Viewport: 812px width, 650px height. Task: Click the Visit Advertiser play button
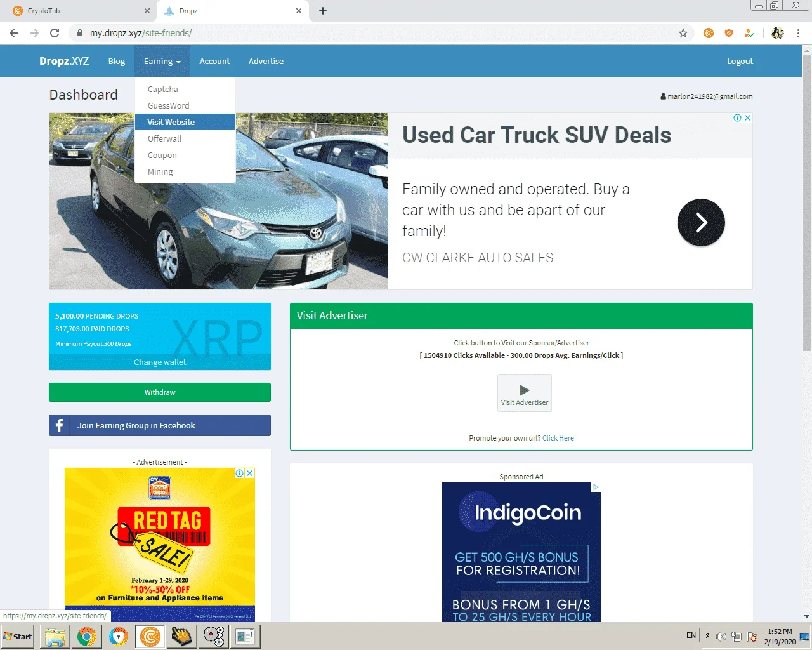[525, 393]
